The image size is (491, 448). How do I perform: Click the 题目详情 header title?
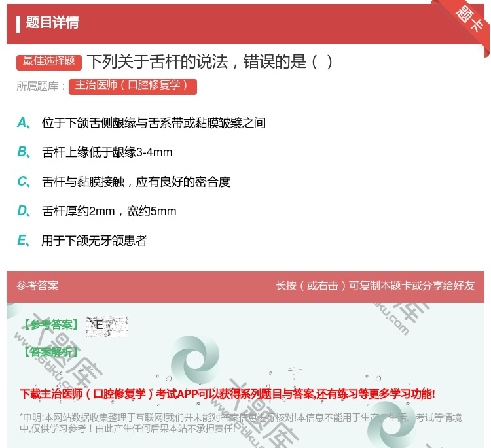(52, 22)
